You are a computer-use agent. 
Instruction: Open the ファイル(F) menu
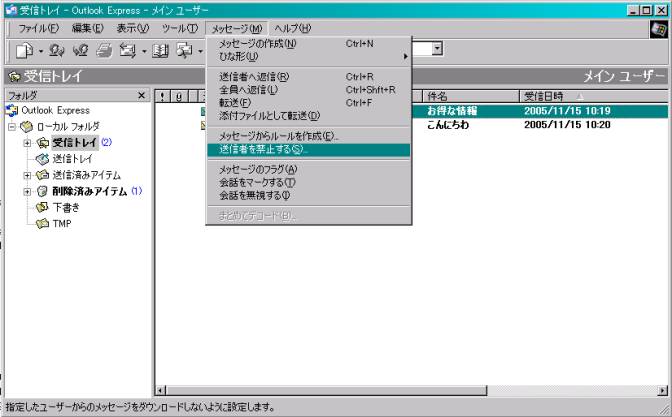(x=38, y=29)
